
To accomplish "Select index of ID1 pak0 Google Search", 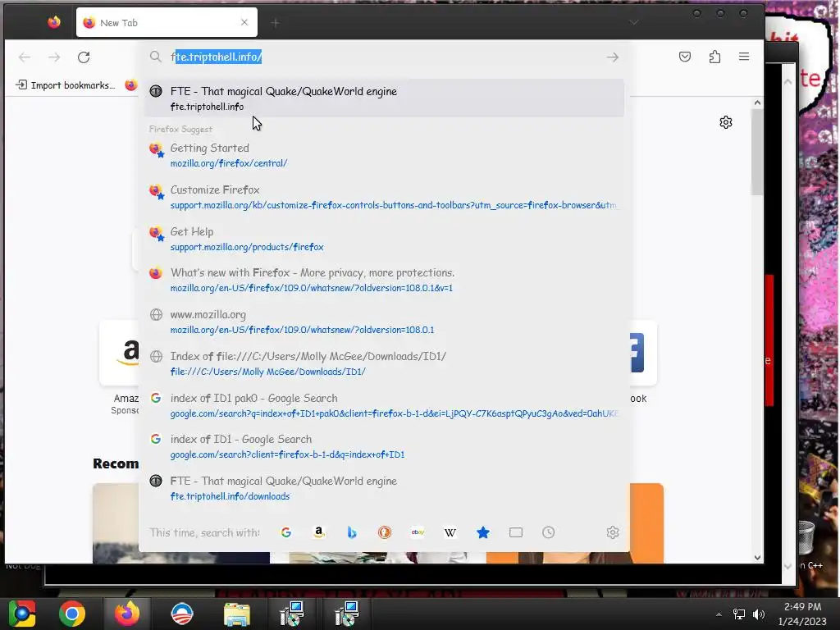I will coord(384,405).
